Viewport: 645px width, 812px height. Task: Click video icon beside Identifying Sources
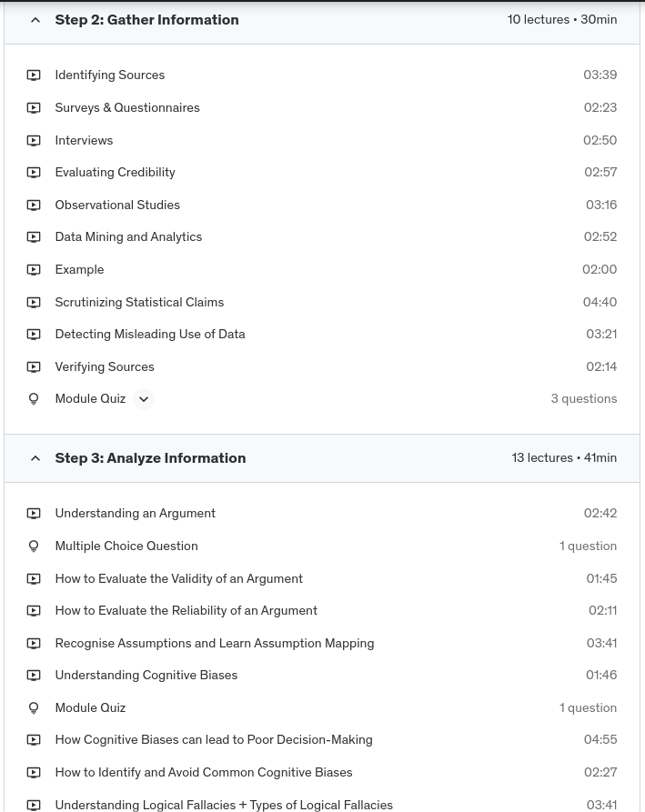click(34, 75)
